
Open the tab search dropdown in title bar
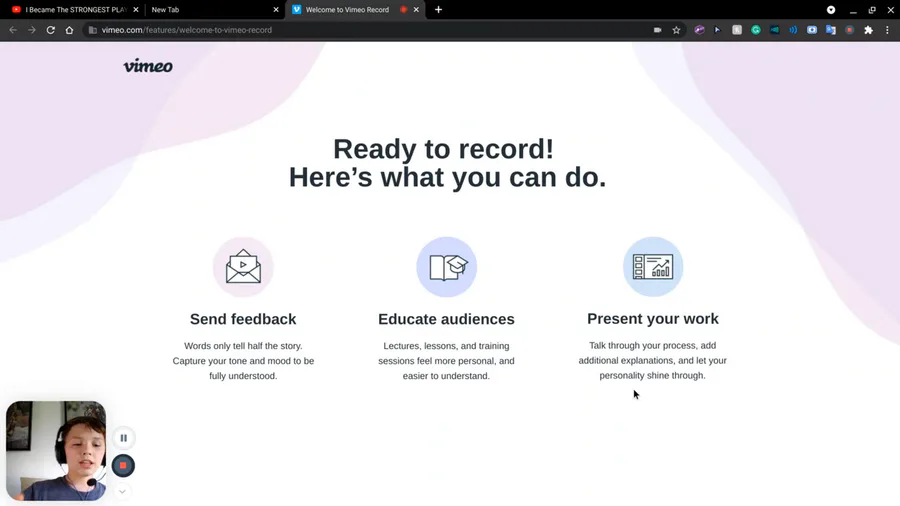831,10
